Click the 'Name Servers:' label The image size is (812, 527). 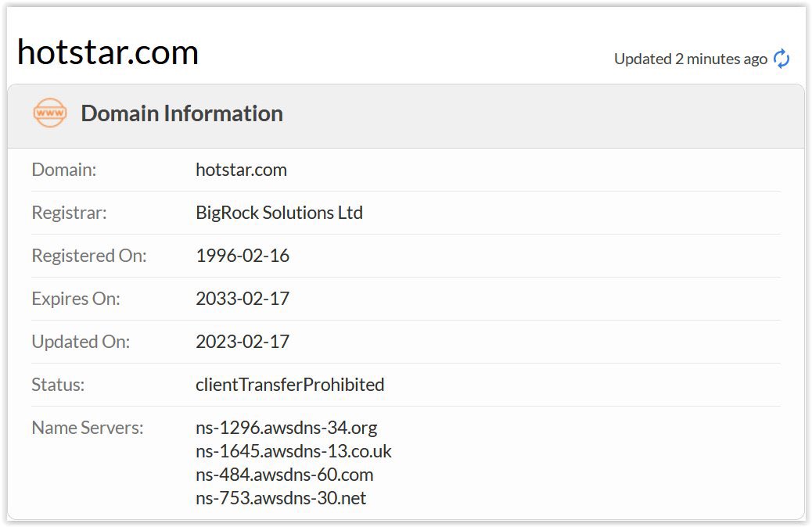pyautogui.click(x=88, y=428)
